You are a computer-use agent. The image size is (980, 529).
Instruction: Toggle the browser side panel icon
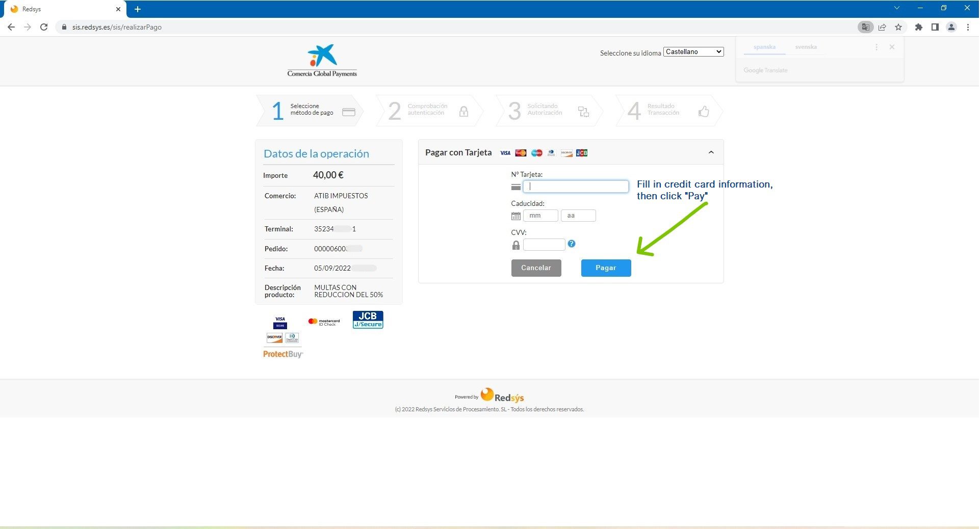pos(935,27)
